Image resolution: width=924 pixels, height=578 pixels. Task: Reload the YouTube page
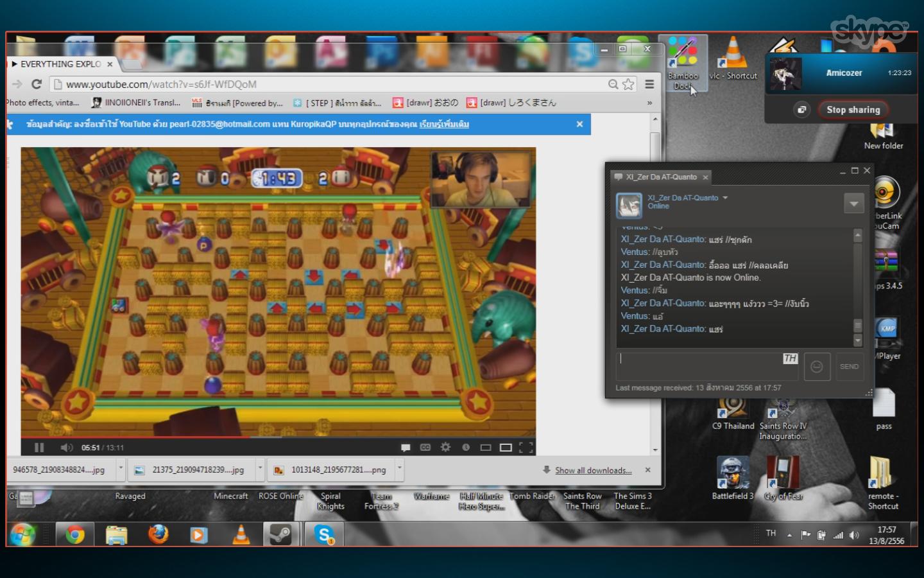click(x=37, y=84)
